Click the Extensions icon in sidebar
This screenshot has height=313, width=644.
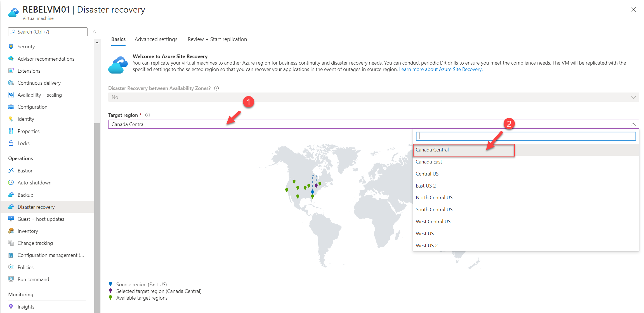[11, 71]
